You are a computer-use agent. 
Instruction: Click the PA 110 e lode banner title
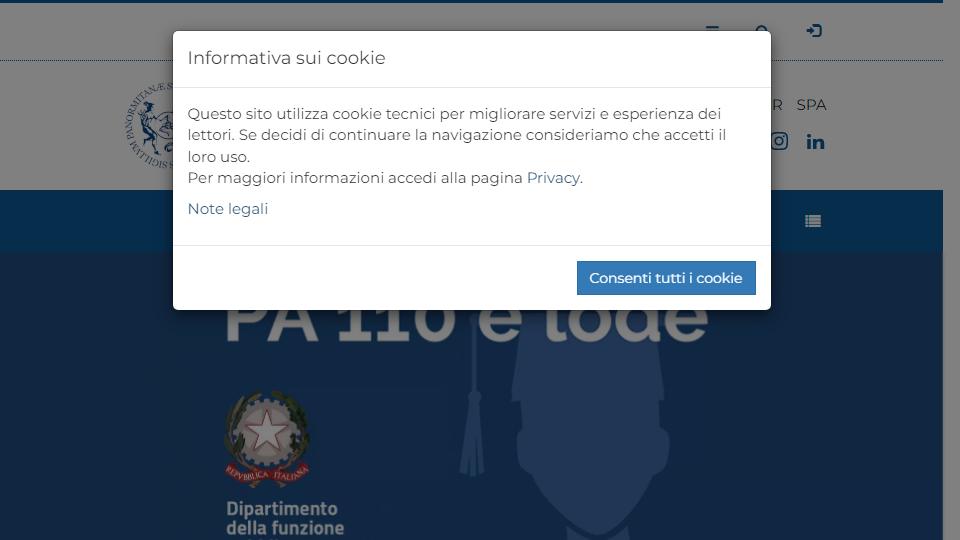point(467,324)
